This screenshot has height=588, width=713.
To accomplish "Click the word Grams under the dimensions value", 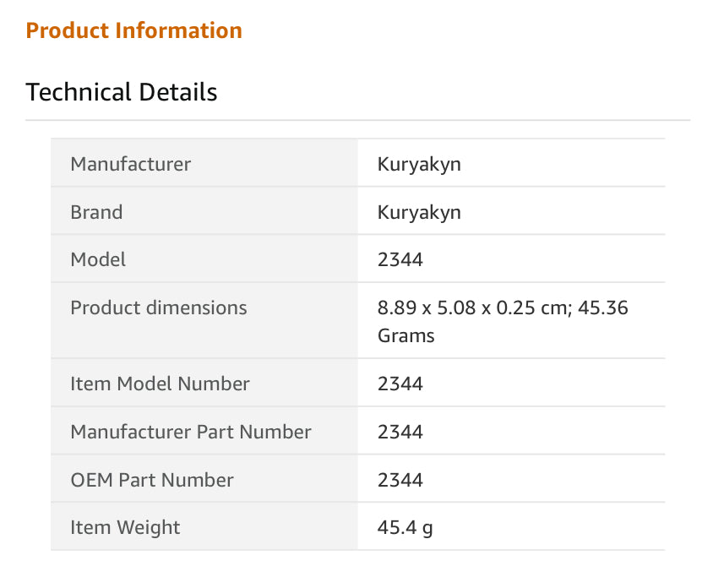I will click(x=406, y=335).
